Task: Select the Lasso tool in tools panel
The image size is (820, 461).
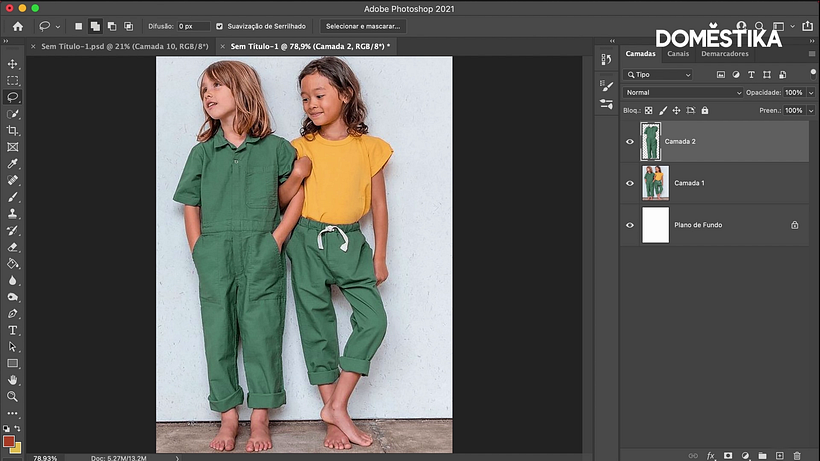Action: click(x=13, y=97)
